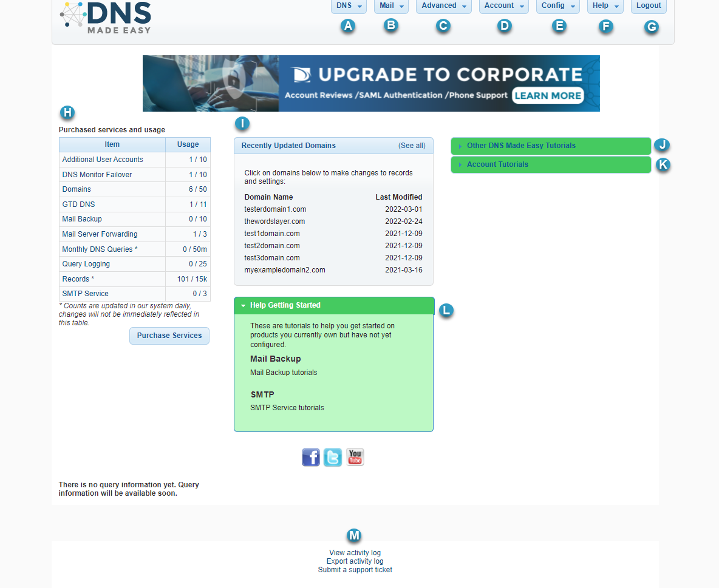The image size is (719, 588).
Task: Click the Last Modified column heading
Action: [x=399, y=197]
